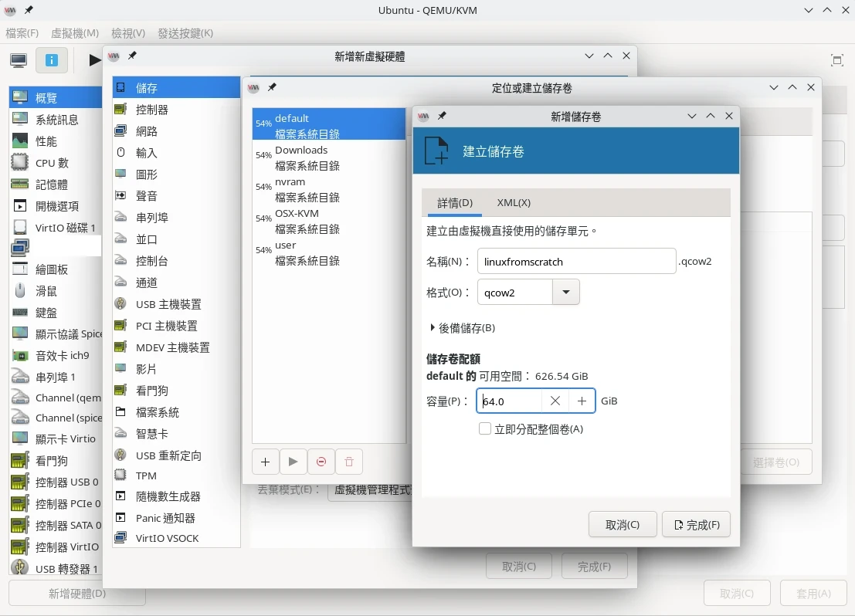
Task: Open the 虛擬機 menu
Action: (75, 33)
